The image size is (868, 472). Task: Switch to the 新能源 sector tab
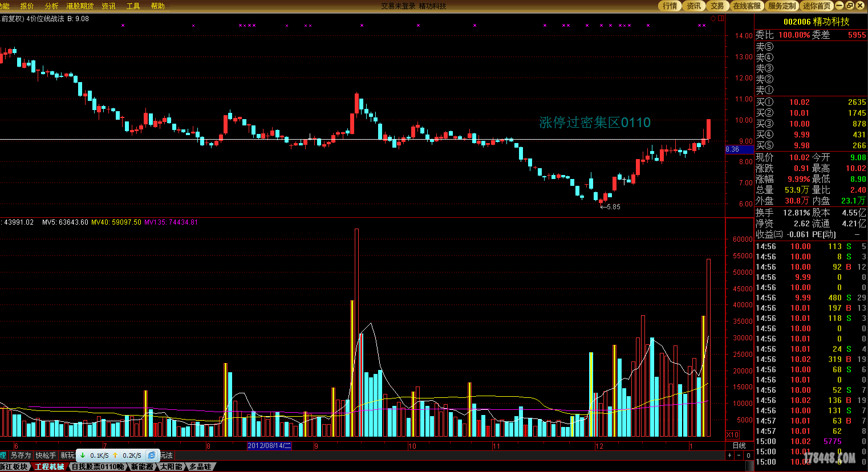142,467
